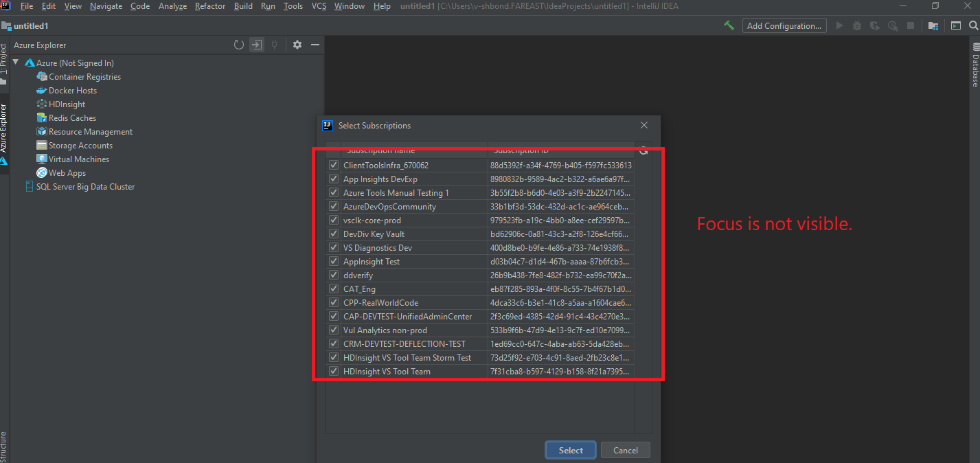Collapse the Azure (Not Signed In) node
This screenshot has width=980, height=463.
click(x=16, y=62)
